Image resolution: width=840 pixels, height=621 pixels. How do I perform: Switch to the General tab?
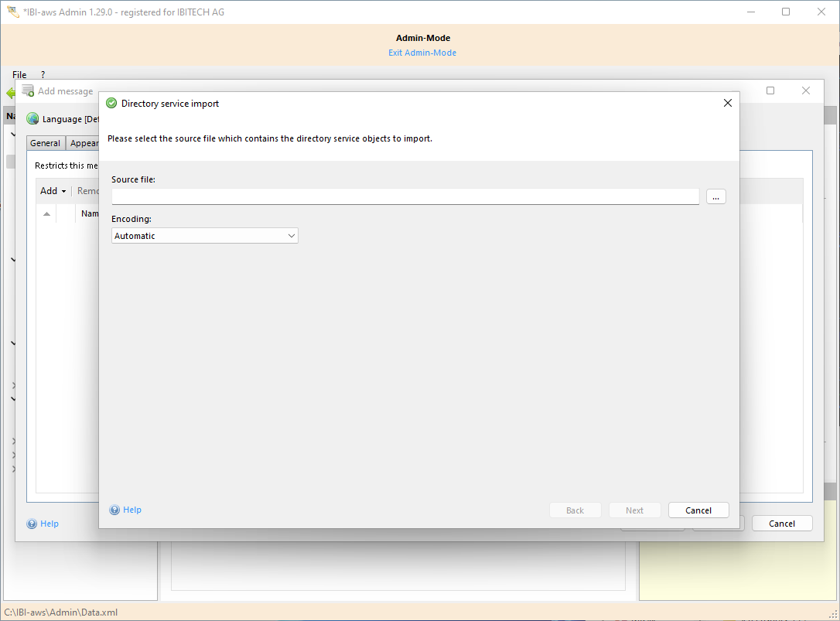coord(46,143)
